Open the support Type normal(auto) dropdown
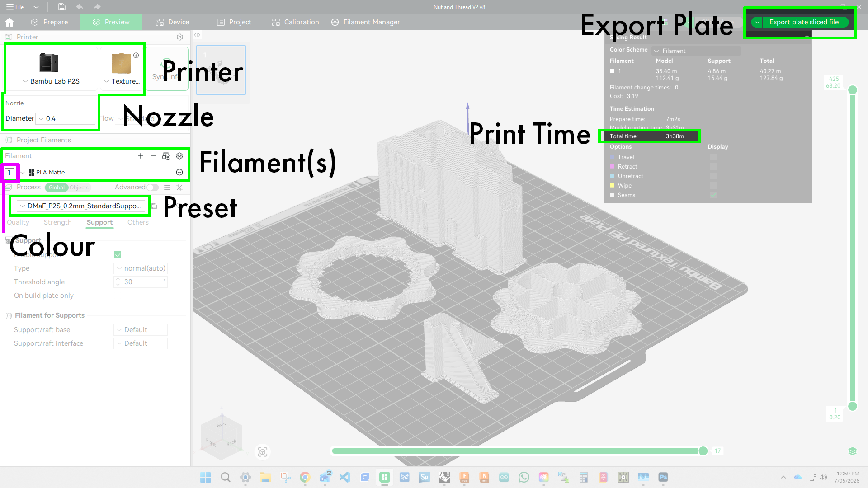Viewport: 868px width, 488px height. 141,268
